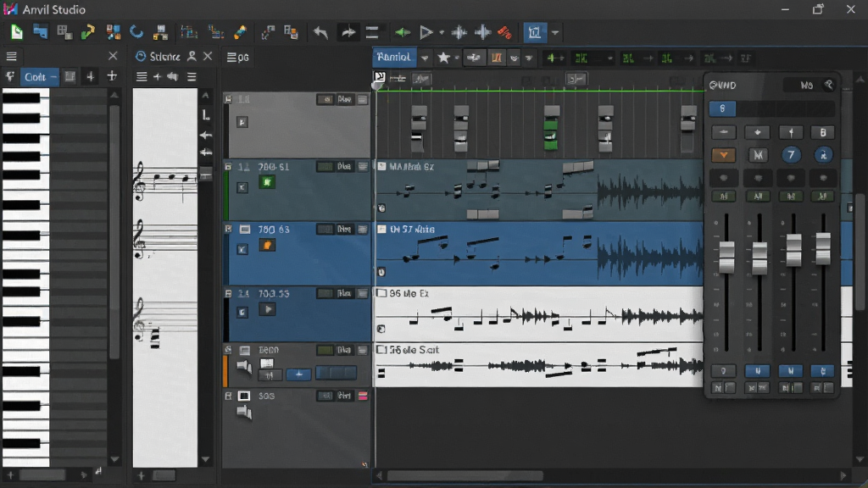Click the orange icon on track 780 63

[267, 245]
